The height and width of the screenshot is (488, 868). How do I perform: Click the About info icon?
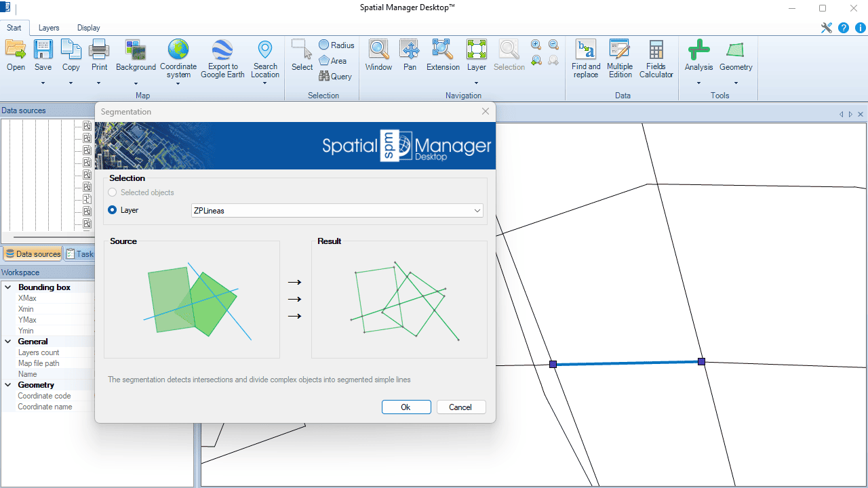point(861,28)
